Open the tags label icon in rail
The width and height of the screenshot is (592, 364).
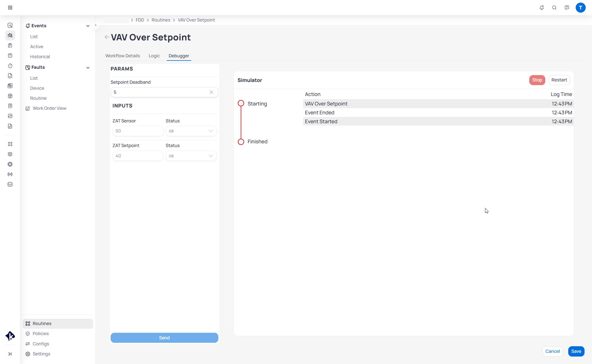[x=10, y=86]
